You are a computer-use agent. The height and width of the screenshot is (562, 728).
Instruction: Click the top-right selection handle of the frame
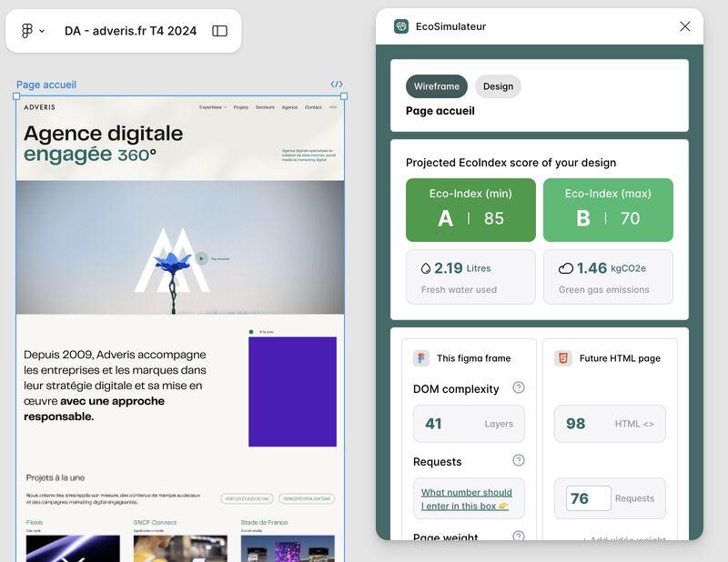point(344,96)
